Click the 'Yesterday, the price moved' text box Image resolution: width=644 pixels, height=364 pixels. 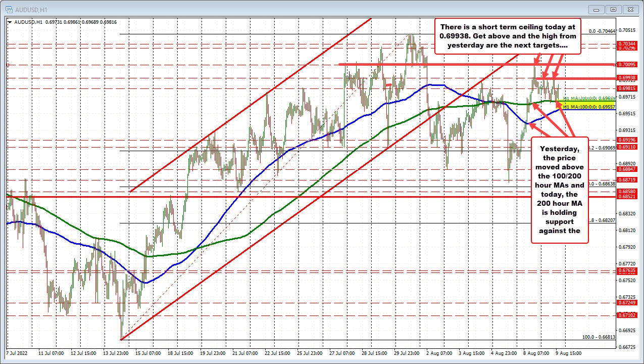[x=559, y=190]
